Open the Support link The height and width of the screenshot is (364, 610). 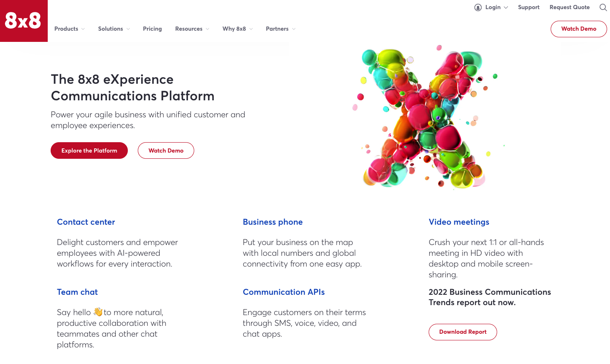tap(529, 7)
